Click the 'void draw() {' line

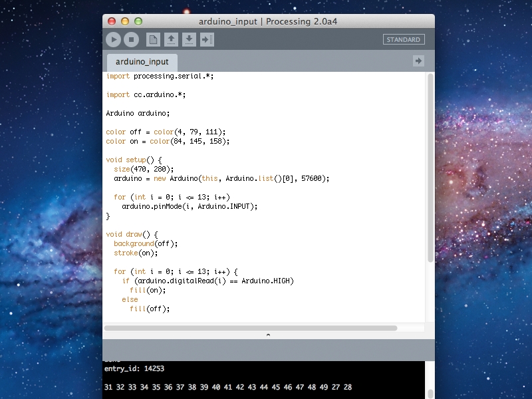click(x=132, y=235)
